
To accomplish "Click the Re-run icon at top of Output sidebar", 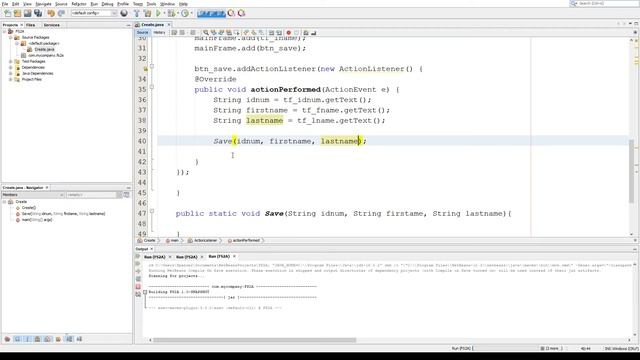I will [x=138, y=256].
